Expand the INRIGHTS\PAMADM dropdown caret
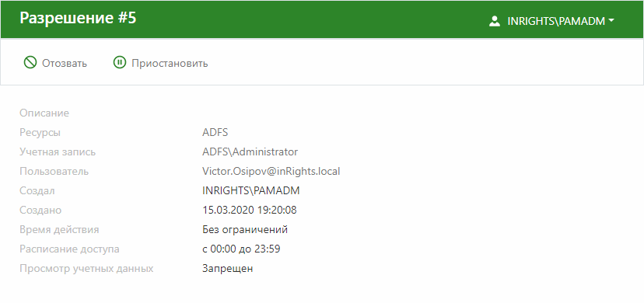644x303 pixels. coord(611,21)
